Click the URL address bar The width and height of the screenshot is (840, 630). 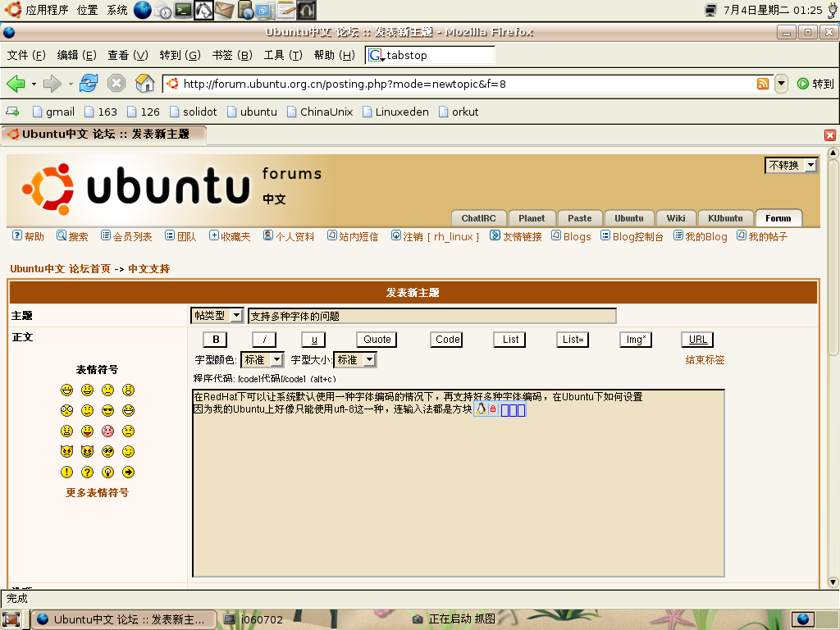(x=468, y=84)
